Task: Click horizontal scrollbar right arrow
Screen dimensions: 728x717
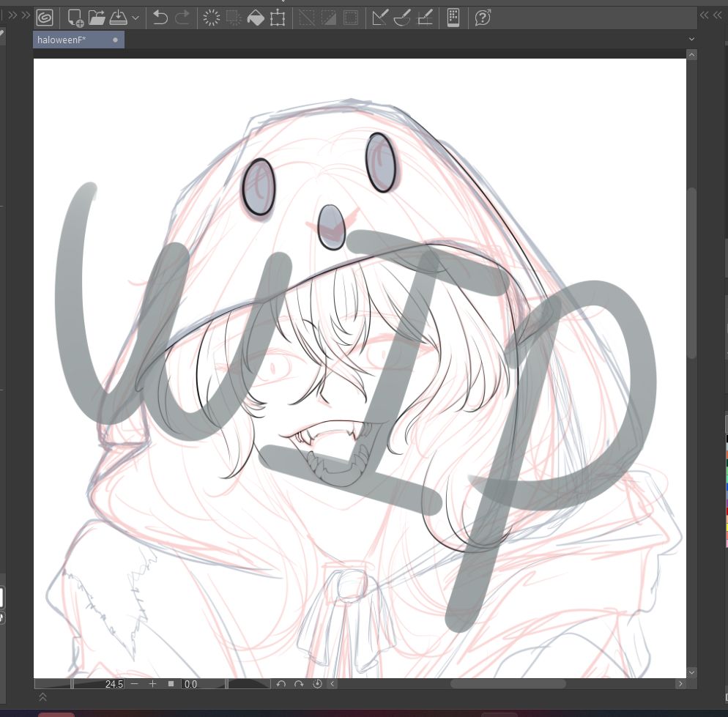Action: click(680, 683)
